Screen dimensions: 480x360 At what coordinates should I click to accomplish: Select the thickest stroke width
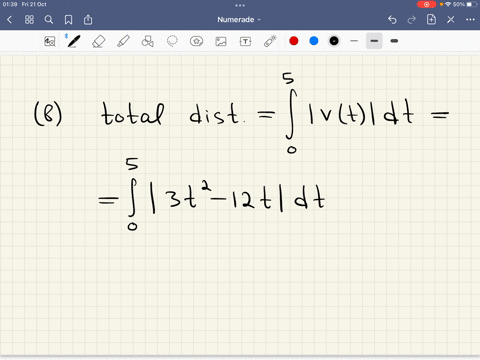[x=394, y=41]
